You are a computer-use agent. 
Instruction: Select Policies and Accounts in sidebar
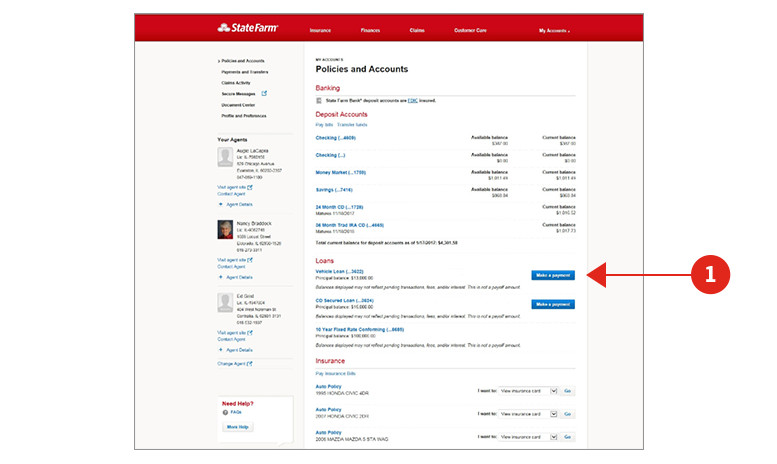click(x=242, y=61)
